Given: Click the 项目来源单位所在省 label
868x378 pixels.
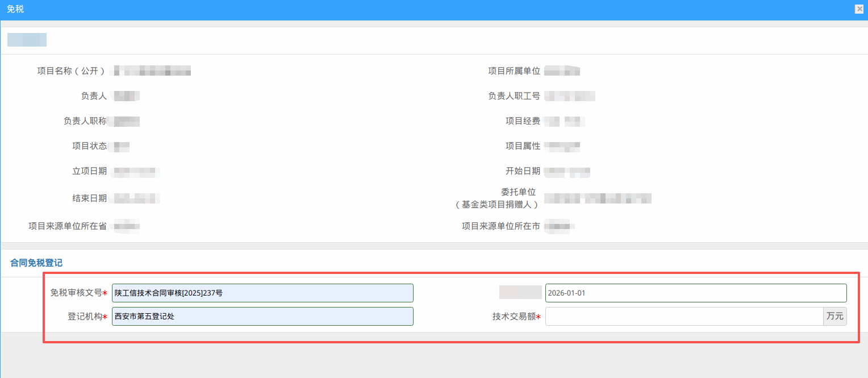Looking at the screenshot, I should point(68,226).
